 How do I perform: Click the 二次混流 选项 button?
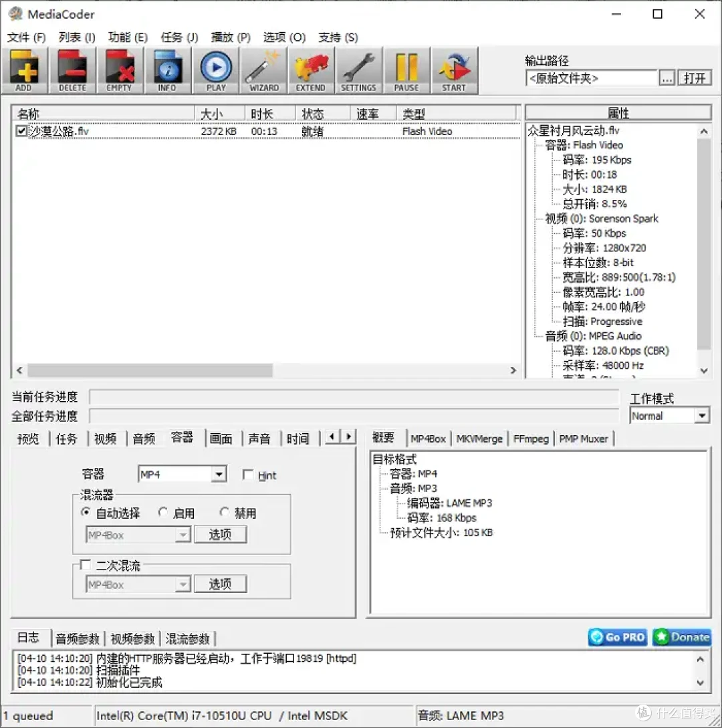(220, 584)
